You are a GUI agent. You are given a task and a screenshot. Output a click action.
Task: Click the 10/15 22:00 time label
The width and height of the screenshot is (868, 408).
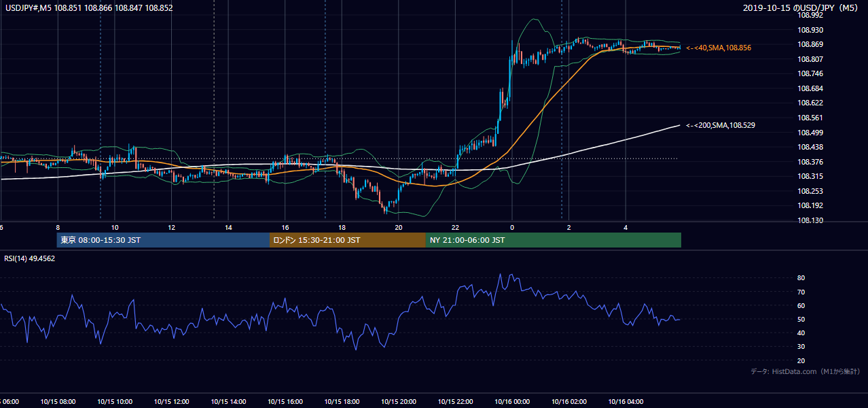click(x=455, y=401)
